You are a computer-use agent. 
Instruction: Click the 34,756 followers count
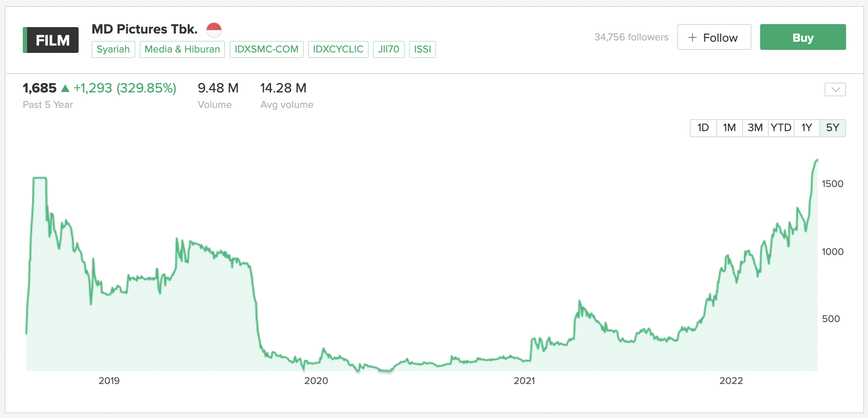point(631,37)
